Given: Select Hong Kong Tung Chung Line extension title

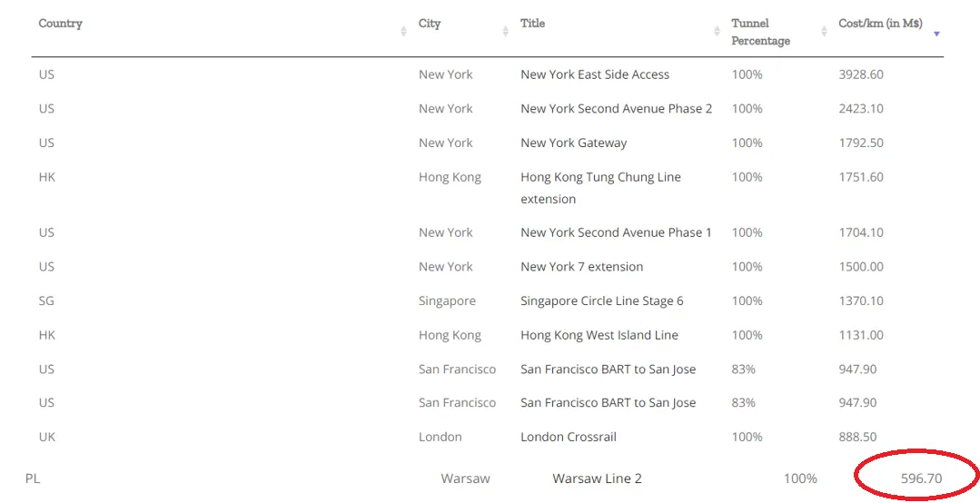Looking at the screenshot, I should tap(600, 188).
